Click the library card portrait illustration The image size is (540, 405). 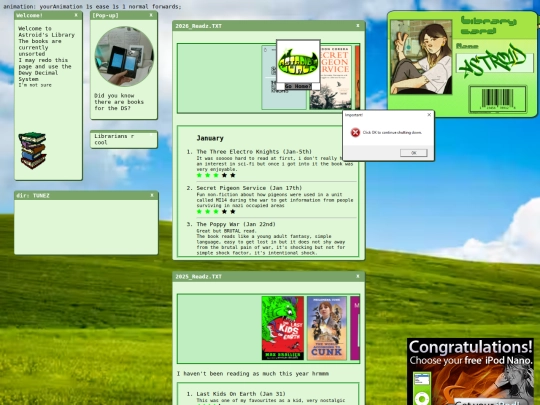point(421,57)
